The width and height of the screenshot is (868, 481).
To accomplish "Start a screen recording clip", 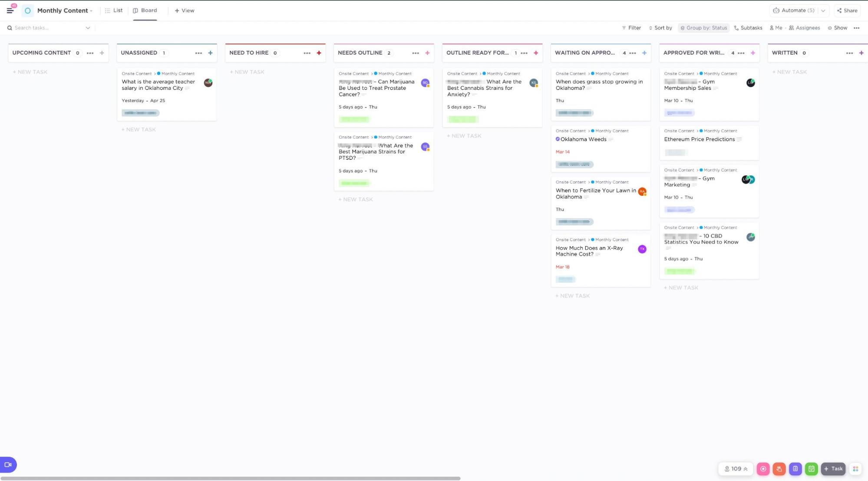I will pyautogui.click(x=8, y=465).
